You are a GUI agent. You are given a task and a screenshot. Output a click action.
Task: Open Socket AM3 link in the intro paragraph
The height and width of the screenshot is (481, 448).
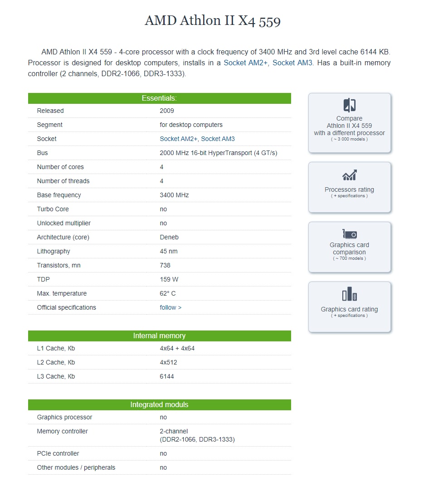point(292,63)
